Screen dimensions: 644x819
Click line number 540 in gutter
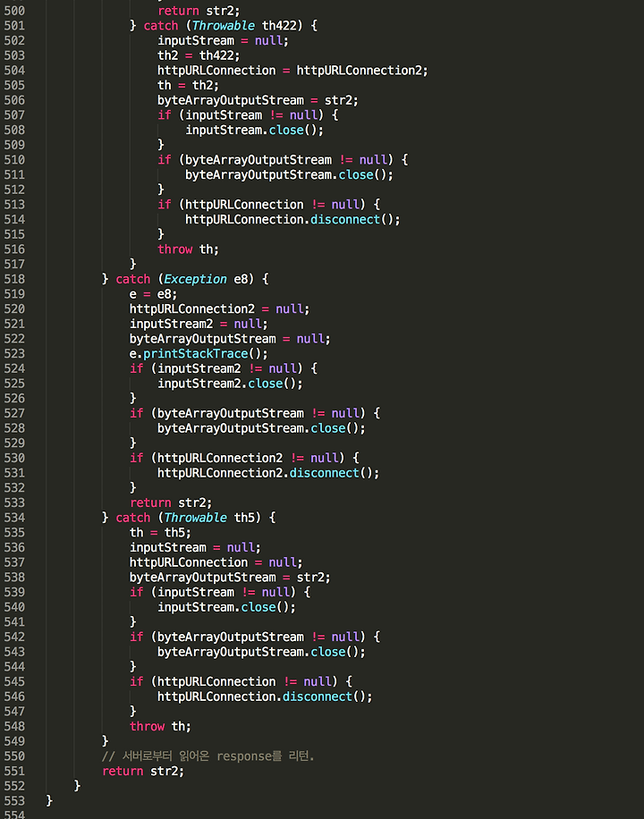tap(14, 607)
